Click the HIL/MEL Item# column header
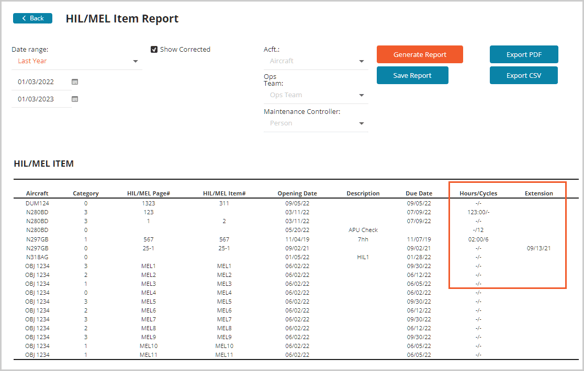This screenshot has height=371, width=584. [224, 193]
